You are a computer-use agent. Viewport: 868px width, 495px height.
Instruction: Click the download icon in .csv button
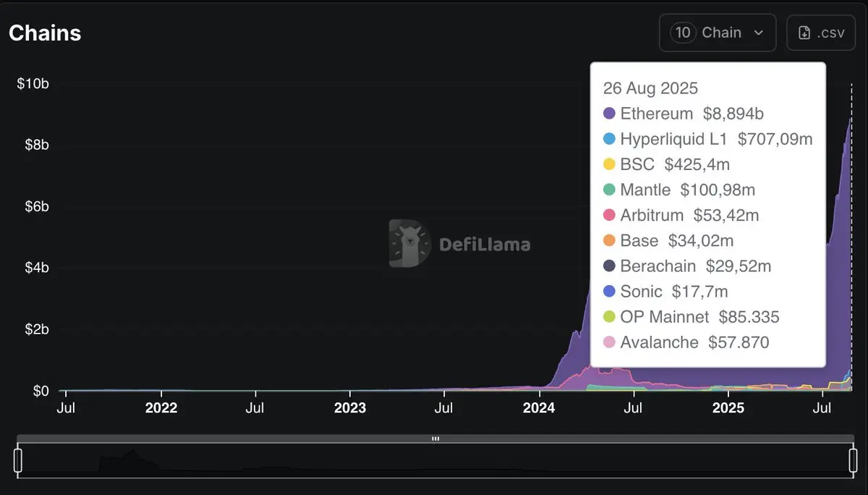(804, 33)
